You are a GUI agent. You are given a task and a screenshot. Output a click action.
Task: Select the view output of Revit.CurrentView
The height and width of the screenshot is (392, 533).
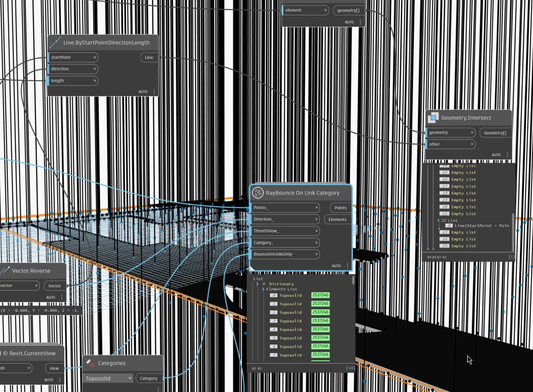[x=54, y=368]
